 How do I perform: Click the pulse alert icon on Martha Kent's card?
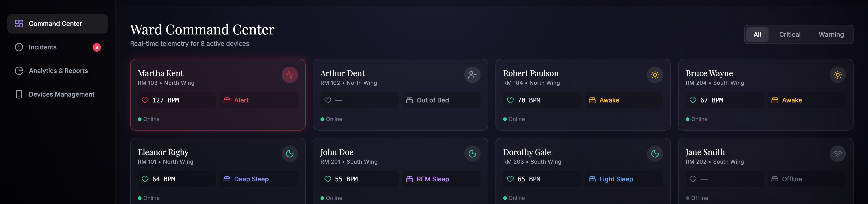tap(289, 75)
